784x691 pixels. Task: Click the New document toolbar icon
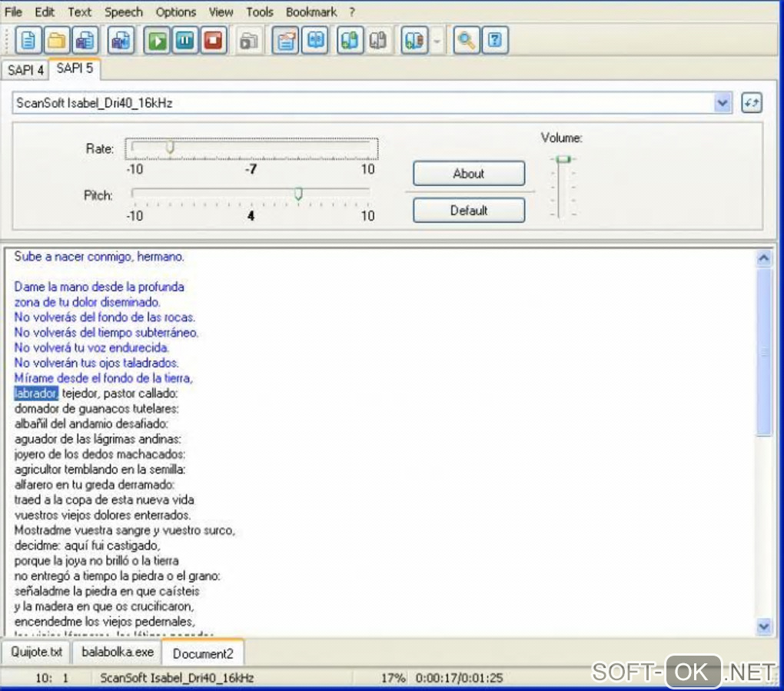[28, 41]
